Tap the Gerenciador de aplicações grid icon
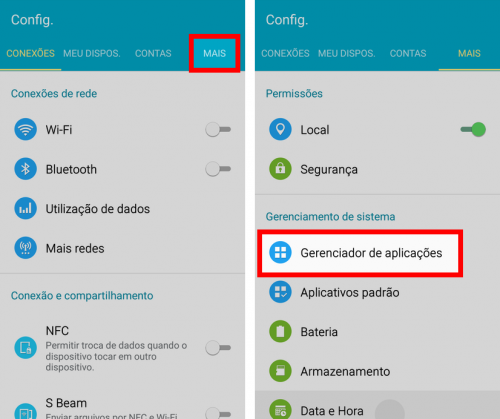Screen dimensions: 500x419 click(x=280, y=252)
